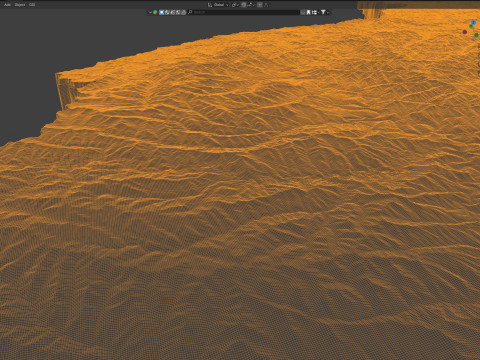Viewport: 480px width, 360px height.
Task: Open the display settings dropdown beside the bookmark
Action: [x=315, y=12]
